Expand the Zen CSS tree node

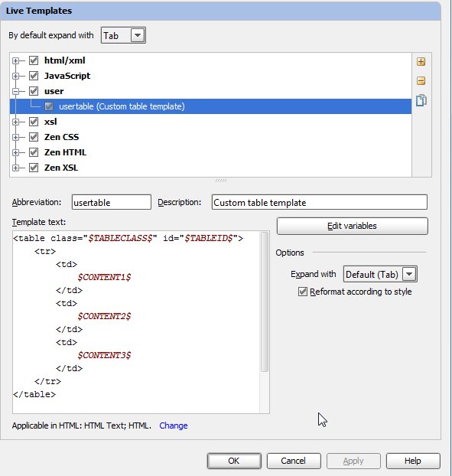coord(15,137)
